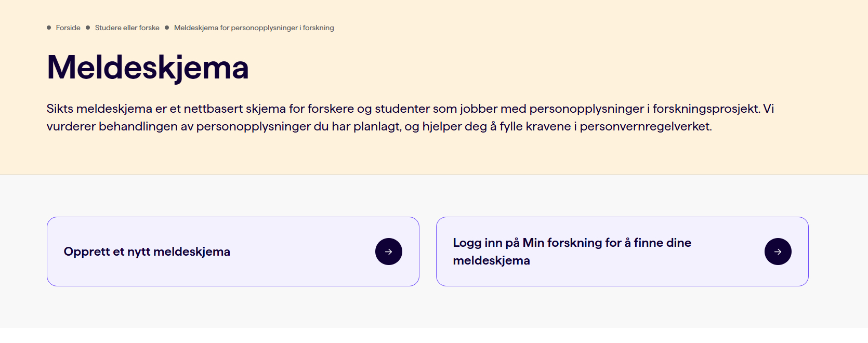Select breadcrumb "Meldeskjema for personopplysninger i forskning"
The height and width of the screenshot is (343, 868).
click(254, 28)
